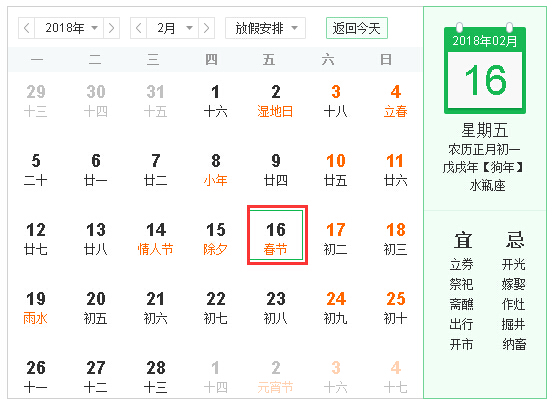Expand the 放假安排 holiday dropdown

(266, 28)
